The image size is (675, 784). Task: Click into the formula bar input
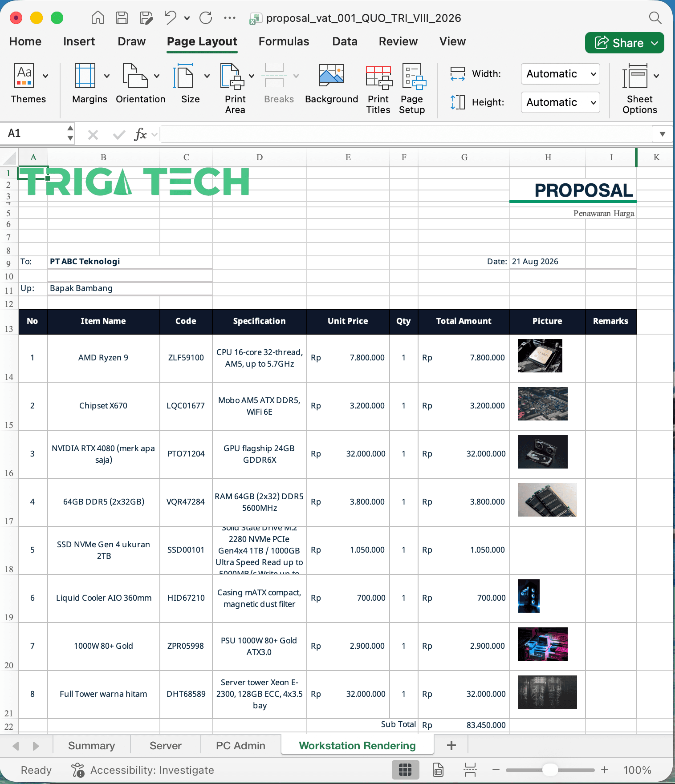[405, 134]
